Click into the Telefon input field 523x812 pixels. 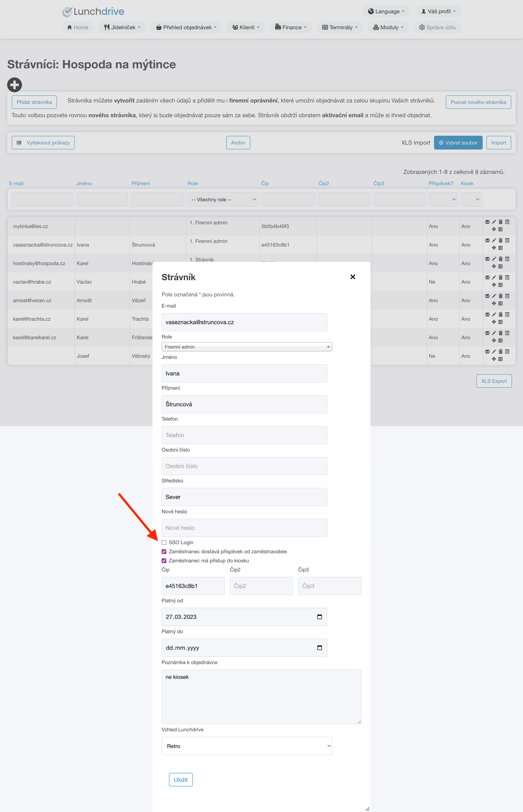(x=244, y=435)
